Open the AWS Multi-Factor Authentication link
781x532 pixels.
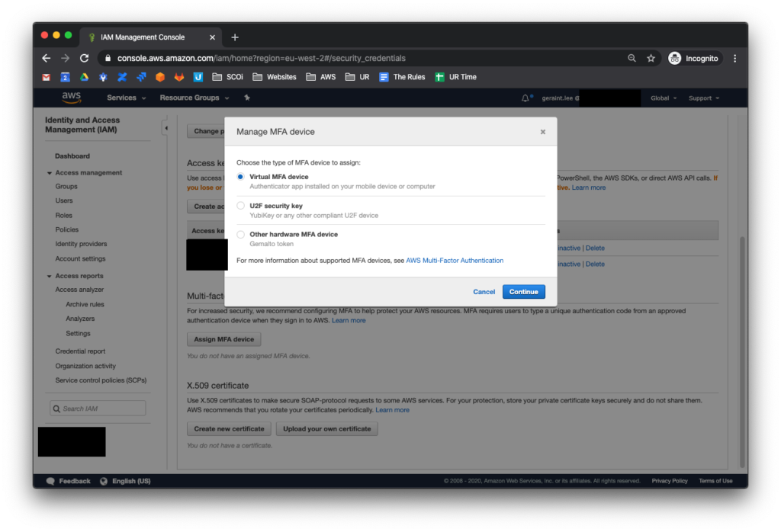pyautogui.click(x=455, y=260)
